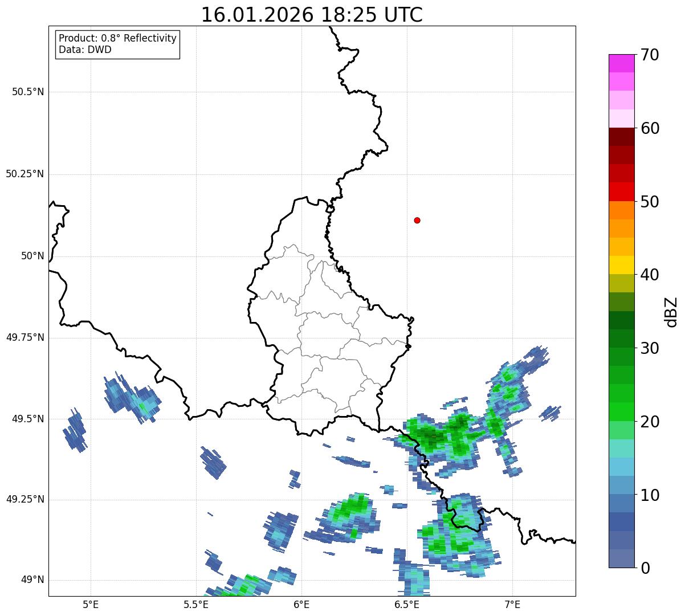Click the 49.75°N latitude label
Image resolution: width=685 pixels, height=616 pixels.
[25, 337]
